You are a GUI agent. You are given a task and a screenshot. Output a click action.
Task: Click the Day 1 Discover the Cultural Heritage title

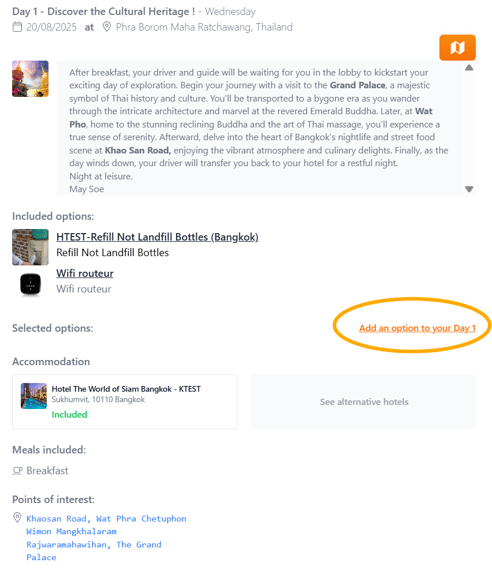tap(104, 11)
